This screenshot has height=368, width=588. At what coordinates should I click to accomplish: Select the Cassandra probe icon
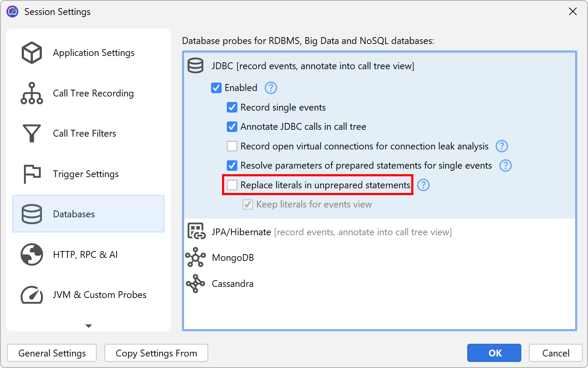tap(196, 284)
